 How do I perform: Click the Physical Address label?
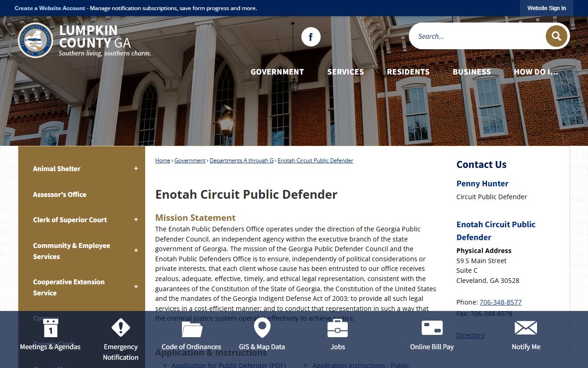pos(484,251)
